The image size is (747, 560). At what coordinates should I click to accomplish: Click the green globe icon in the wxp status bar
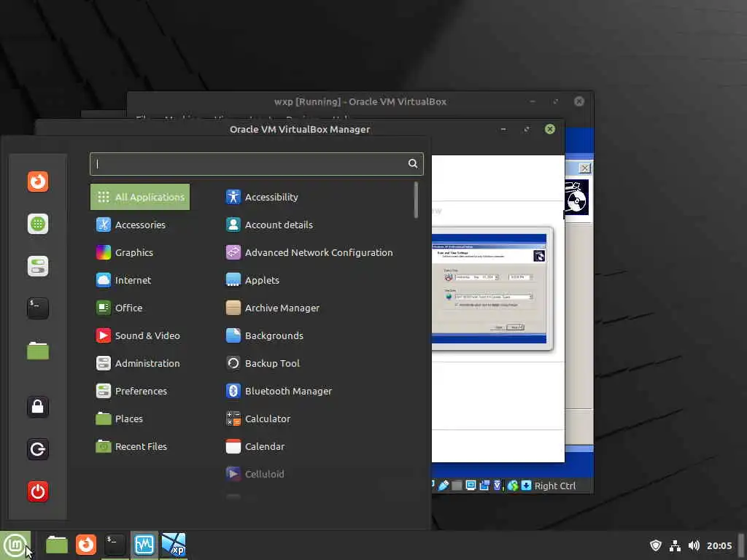coord(513,485)
